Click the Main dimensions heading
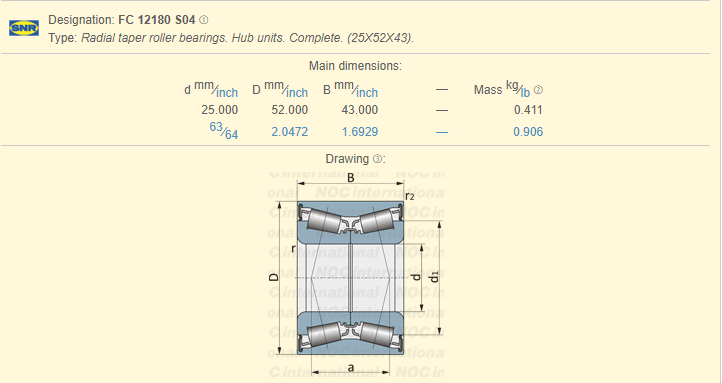The width and height of the screenshot is (722, 383). click(x=355, y=66)
